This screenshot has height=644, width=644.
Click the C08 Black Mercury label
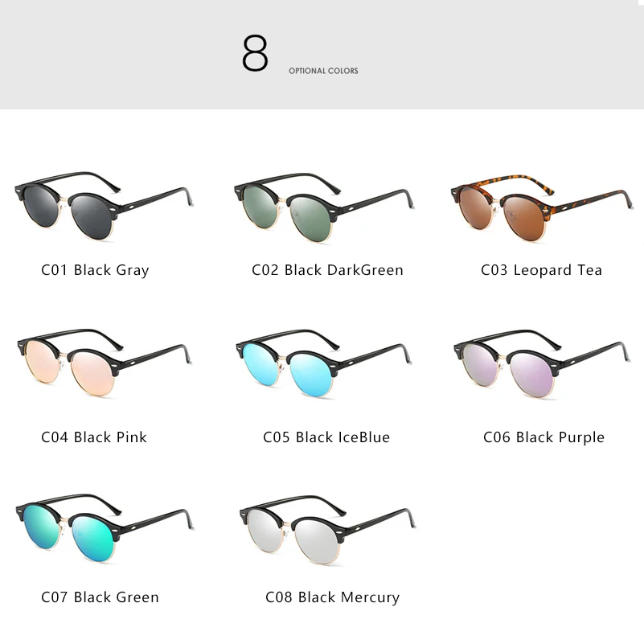tap(332, 597)
